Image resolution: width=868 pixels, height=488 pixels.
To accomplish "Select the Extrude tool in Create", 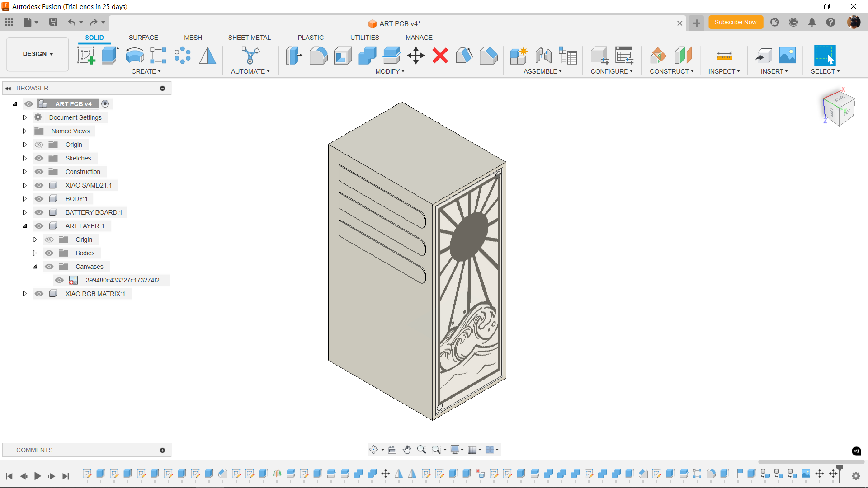I will 110,56.
